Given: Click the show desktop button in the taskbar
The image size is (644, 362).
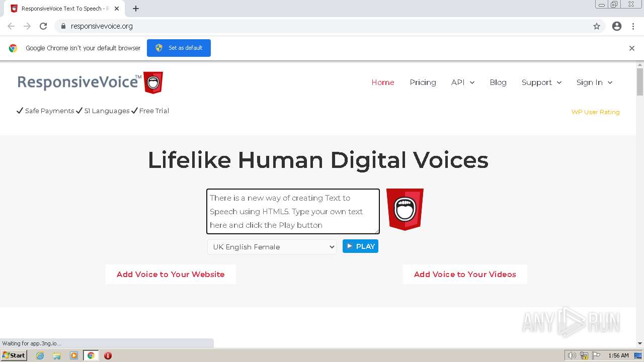Looking at the screenshot, I should [639, 355].
